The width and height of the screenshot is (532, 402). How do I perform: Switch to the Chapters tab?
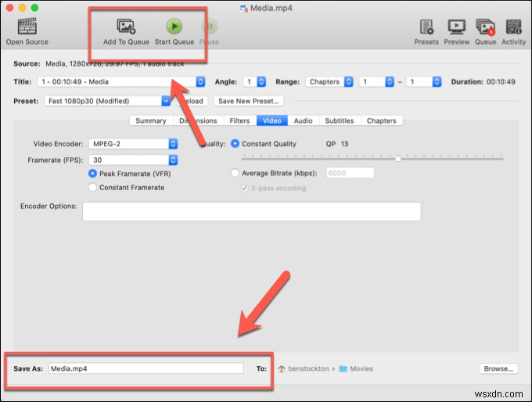(x=382, y=120)
